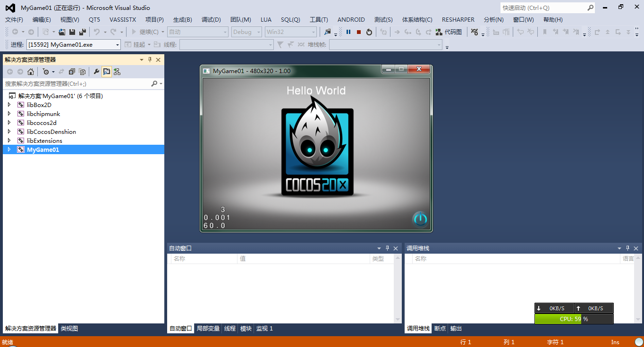Click the Visual Studio logo icon
The image size is (644, 347).
(x=10, y=8)
